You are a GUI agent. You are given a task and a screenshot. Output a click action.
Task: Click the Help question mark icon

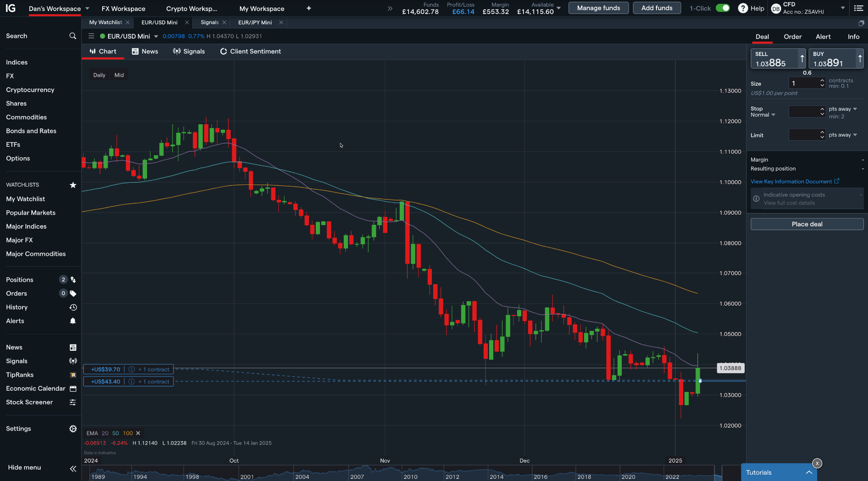coord(743,8)
